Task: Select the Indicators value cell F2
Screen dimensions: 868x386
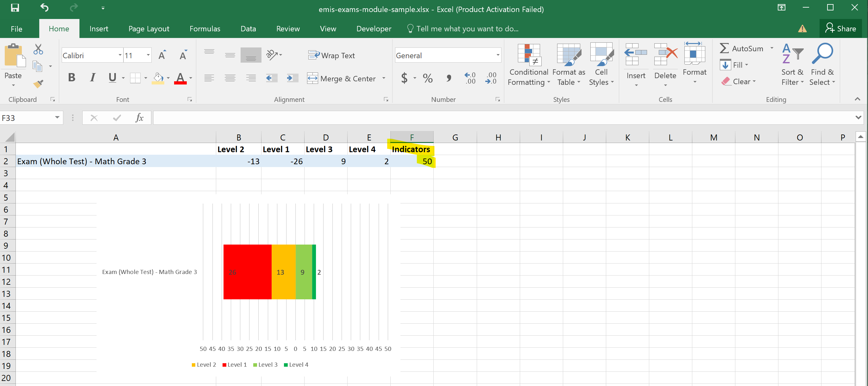Action: [x=412, y=161]
